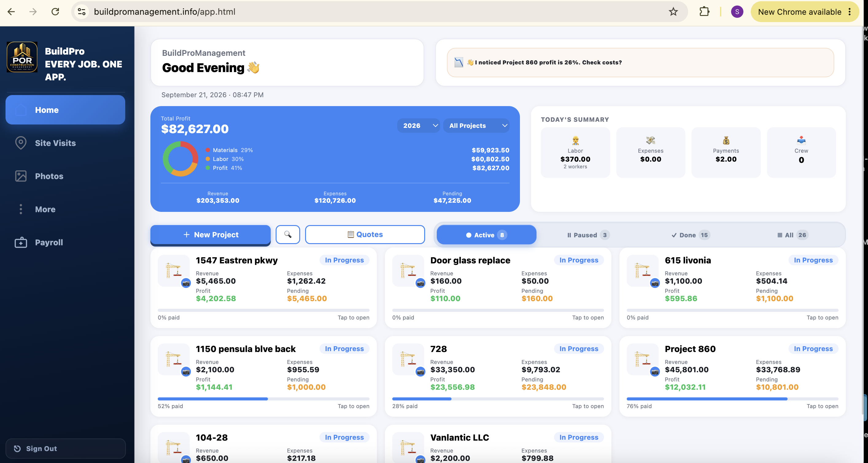
Task: Click camera badge on 1547 Eastren pkwy
Action: pyautogui.click(x=186, y=283)
